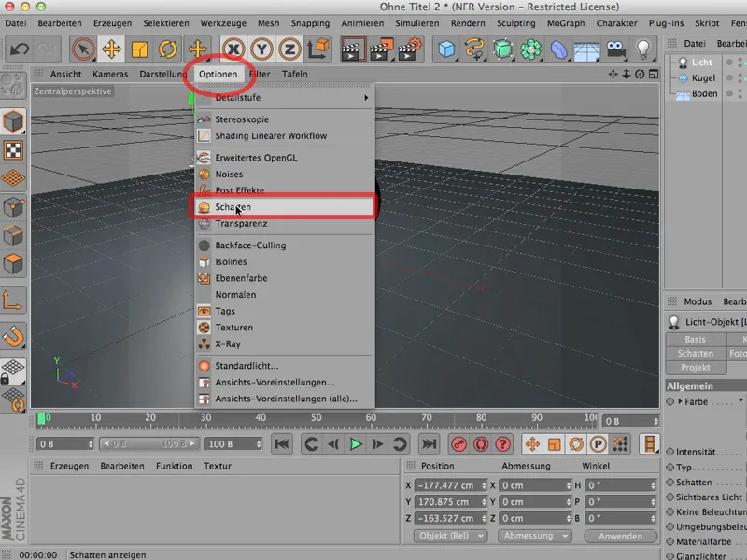Switch to Schatten tab in attributes
This screenshot has height=560, width=747.
pos(695,354)
